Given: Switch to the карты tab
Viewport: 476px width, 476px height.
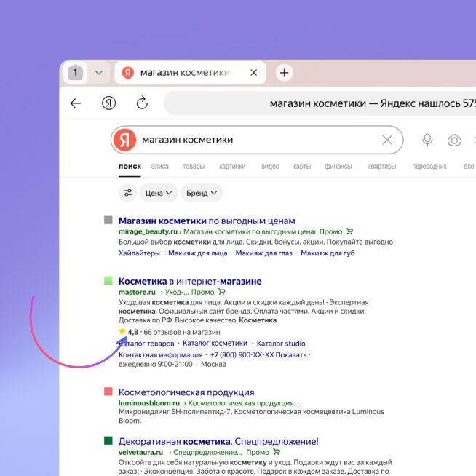Looking at the screenshot, I should tap(302, 167).
